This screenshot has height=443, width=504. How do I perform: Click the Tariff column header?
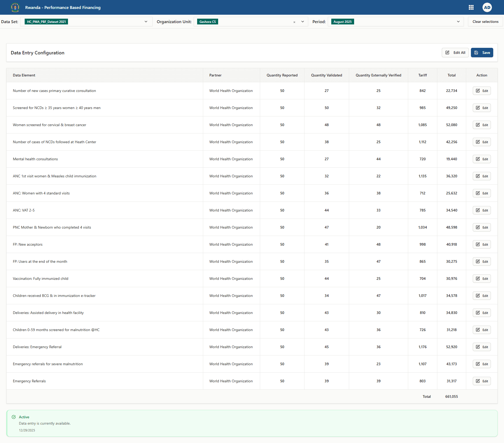coord(422,75)
